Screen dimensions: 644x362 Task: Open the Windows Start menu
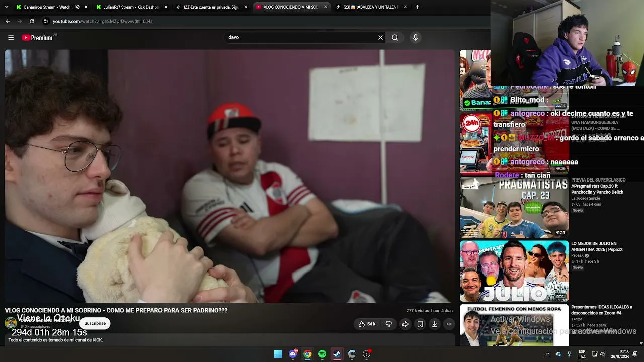click(278, 354)
